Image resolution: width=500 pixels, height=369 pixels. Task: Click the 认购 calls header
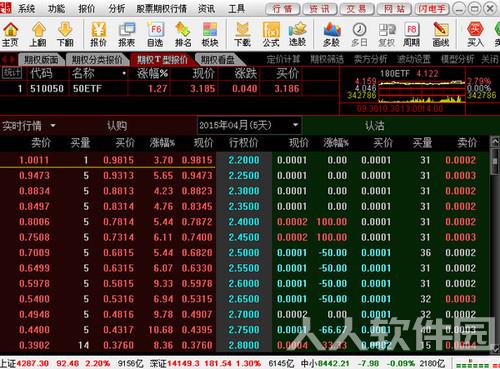[x=117, y=126]
